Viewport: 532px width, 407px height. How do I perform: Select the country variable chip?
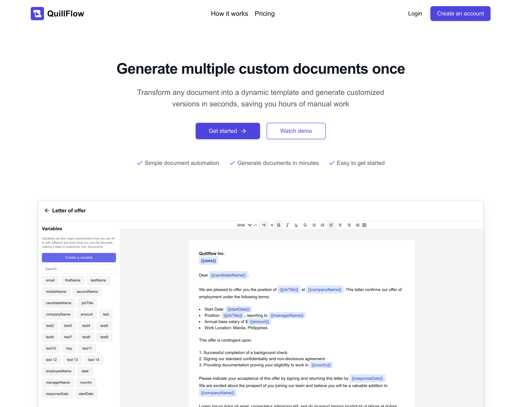pos(86,383)
